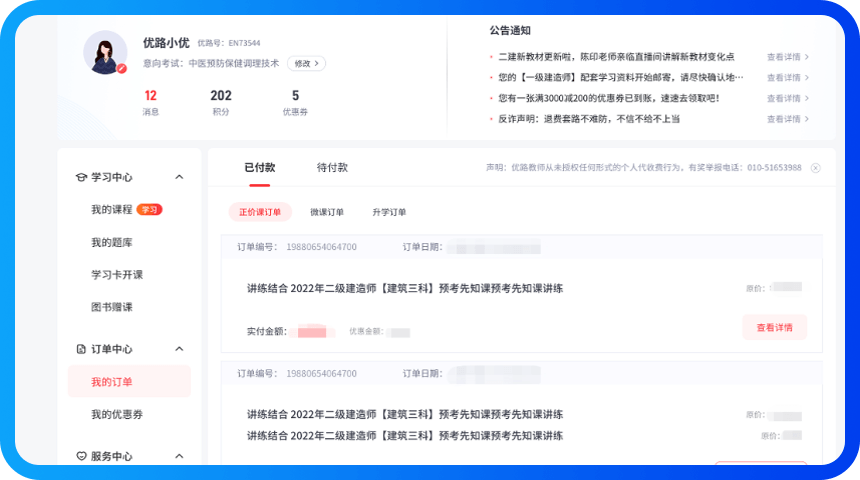Dismiss the 声明 notice with its close icon
Image resolution: width=860 pixels, height=480 pixels.
point(815,168)
